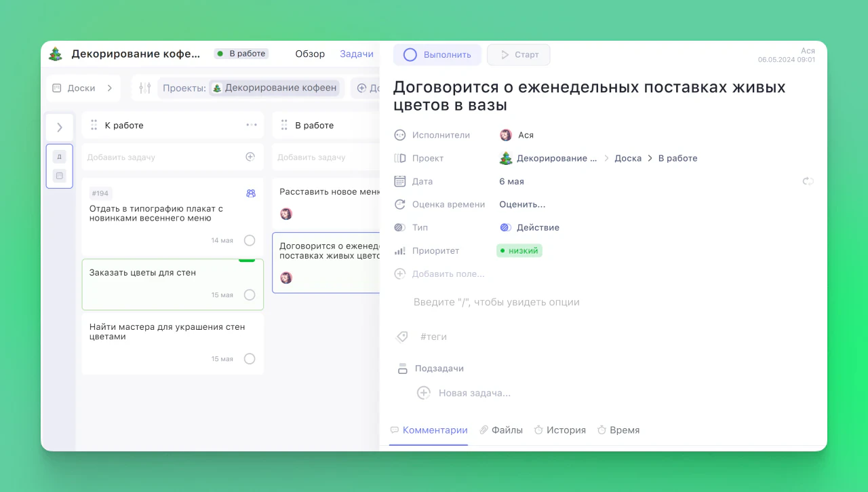Click the plus icon in Добавить задачу of К работе
868x492 pixels.
point(250,157)
